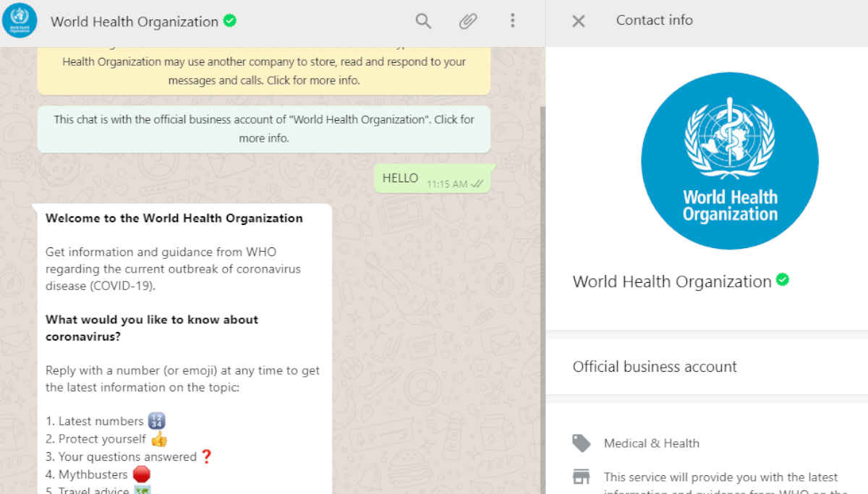The image size is (868, 494).
Task: Click the WHO profile picture in the header
Action: point(20,21)
